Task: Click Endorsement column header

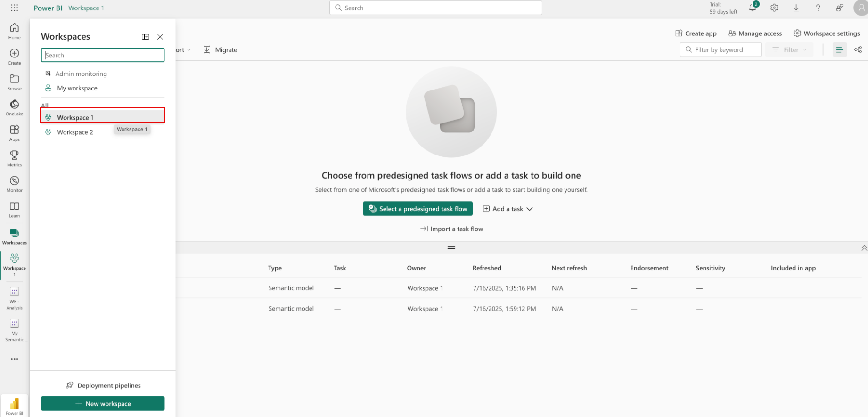Action: tap(649, 268)
